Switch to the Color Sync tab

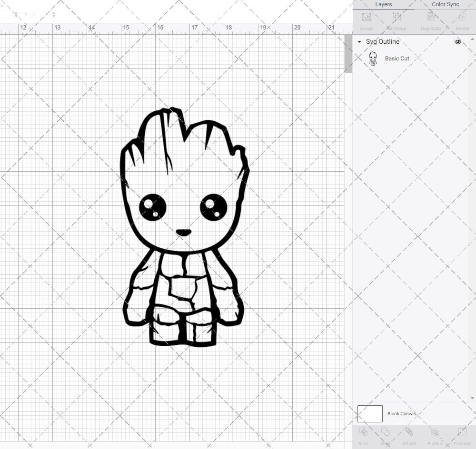pyautogui.click(x=445, y=5)
